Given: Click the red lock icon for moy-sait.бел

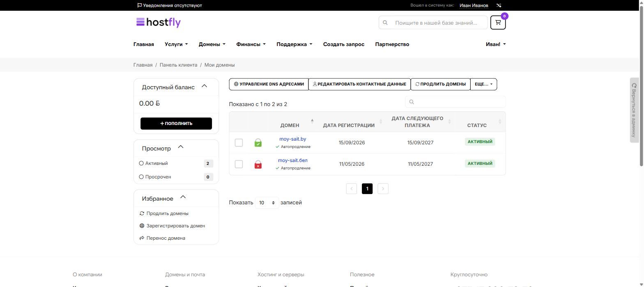Looking at the screenshot, I should (x=258, y=164).
